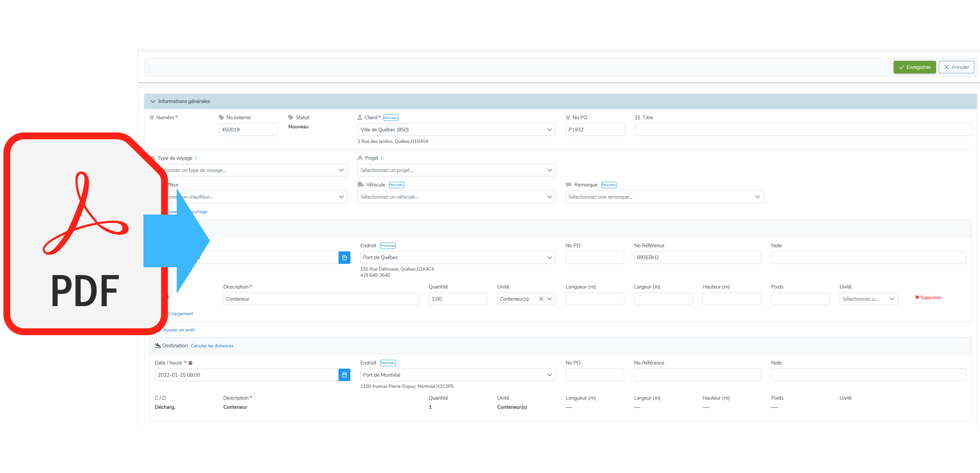Click the Décharg. text in destination row
This screenshot has height=473, width=980.
pyautogui.click(x=165, y=407)
